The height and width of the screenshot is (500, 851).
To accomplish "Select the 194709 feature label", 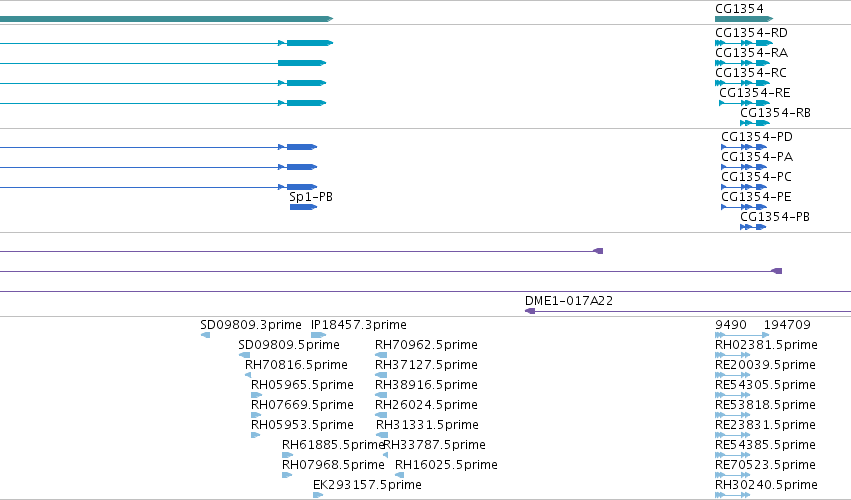I will [787, 325].
